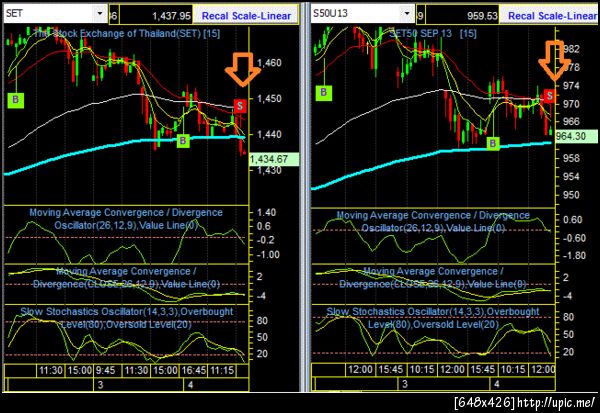
Task: Click the 1.40 oscillator axis value
Action: (x=266, y=212)
